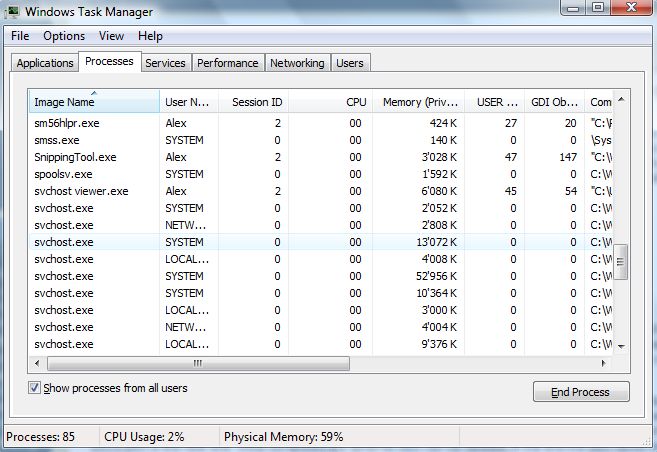Screen dimensions: 657x452
Task: Select the sm56hlpr.exe process
Action: 321,123
